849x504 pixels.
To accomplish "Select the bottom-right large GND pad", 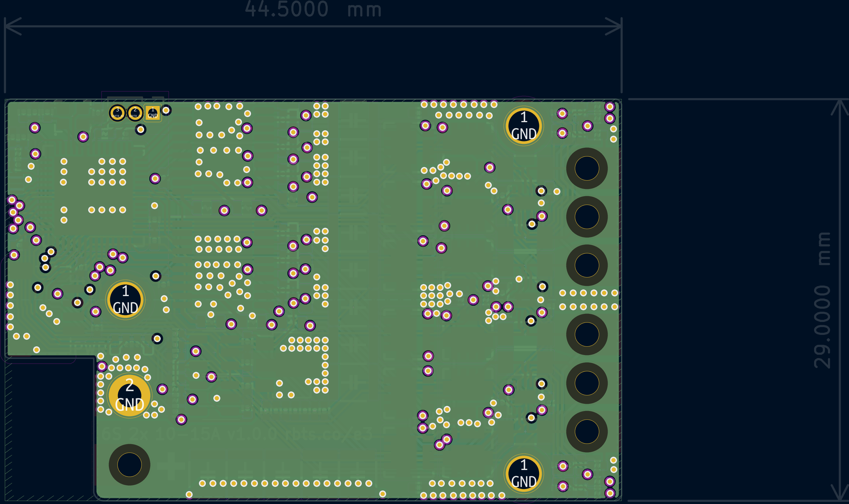I will [524, 474].
